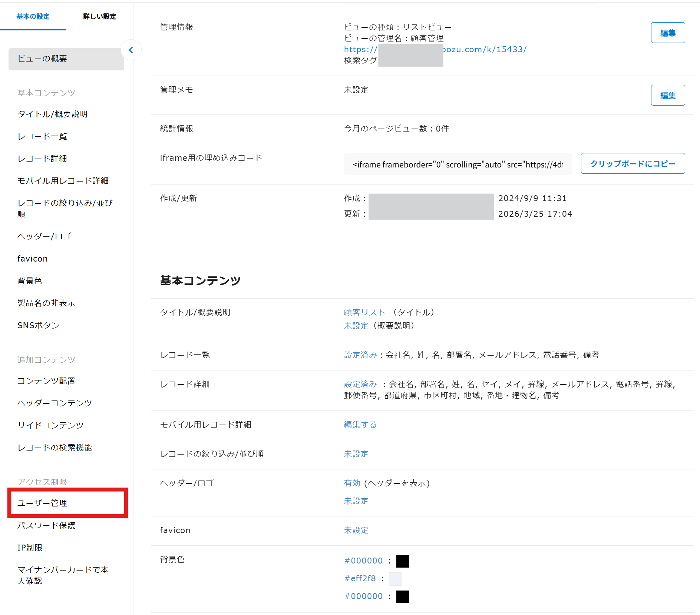The height and width of the screenshot is (615, 700).
Task: Open レコードの検索機能 in the sidebar
Action: tap(55, 448)
